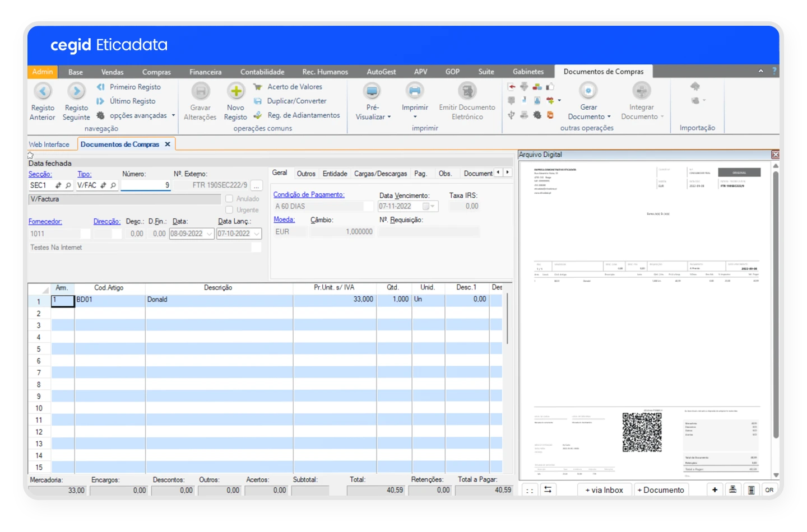Check the Urgente option

click(x=229, y=209)
